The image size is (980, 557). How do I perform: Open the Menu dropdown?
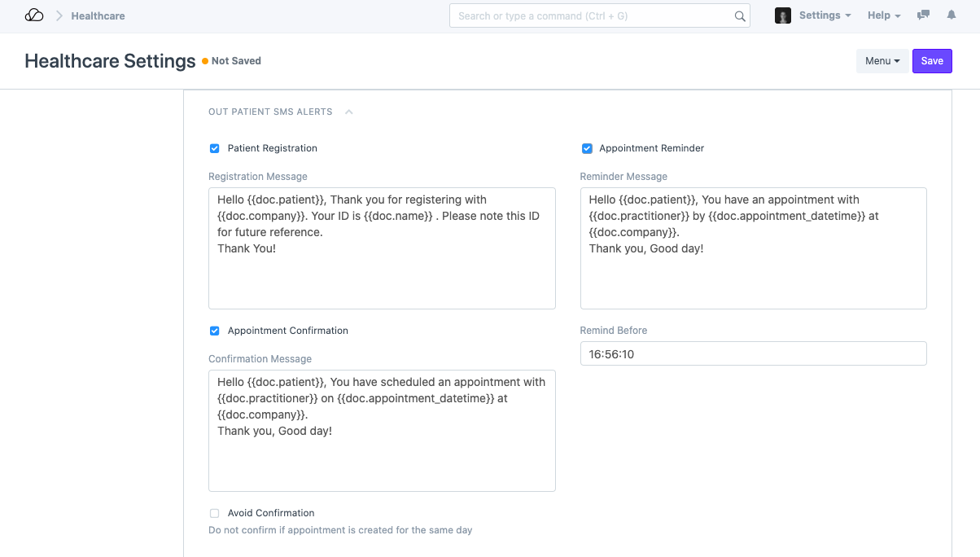click(x=882, y=60)
